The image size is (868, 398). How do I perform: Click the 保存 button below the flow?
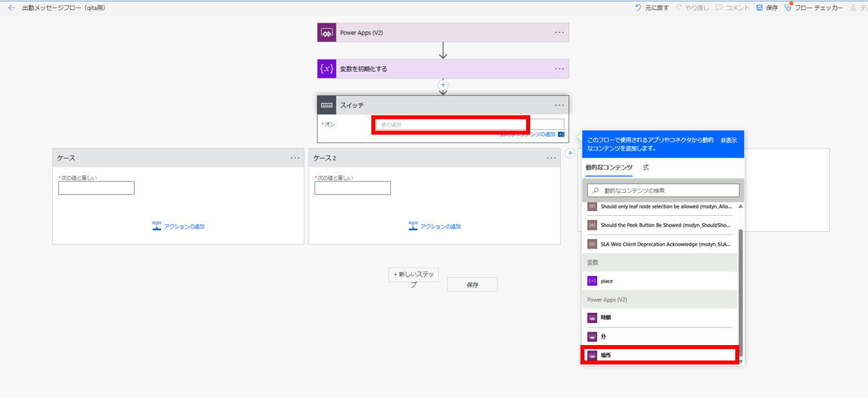point(473,285)
